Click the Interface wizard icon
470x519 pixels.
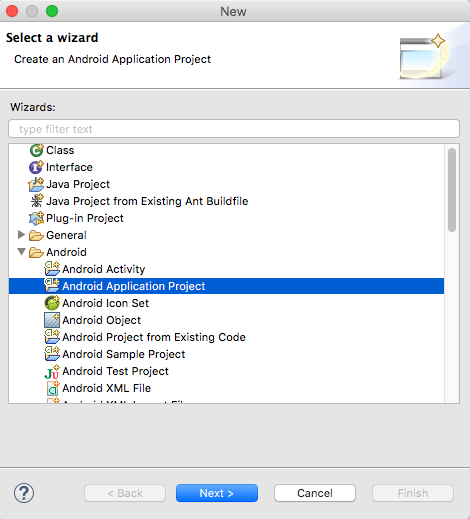click(36, 167)
